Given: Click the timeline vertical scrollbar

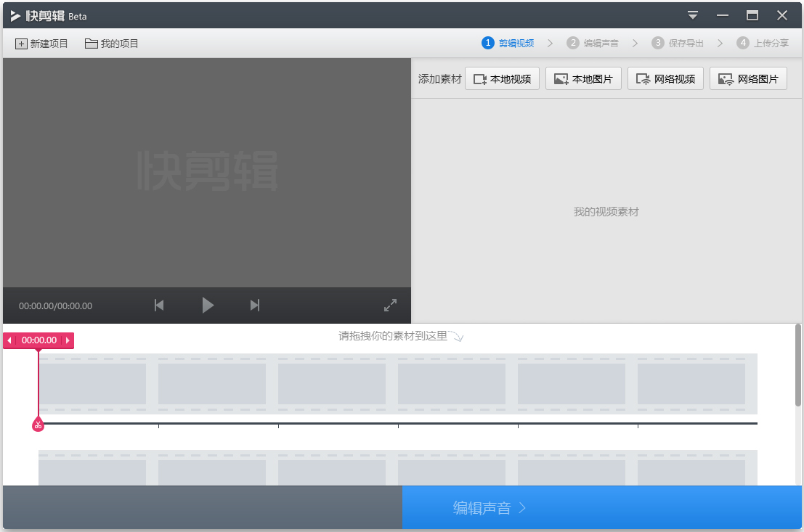Looking at the screenshot, I should pyautogui.click(x=798, y=365).
